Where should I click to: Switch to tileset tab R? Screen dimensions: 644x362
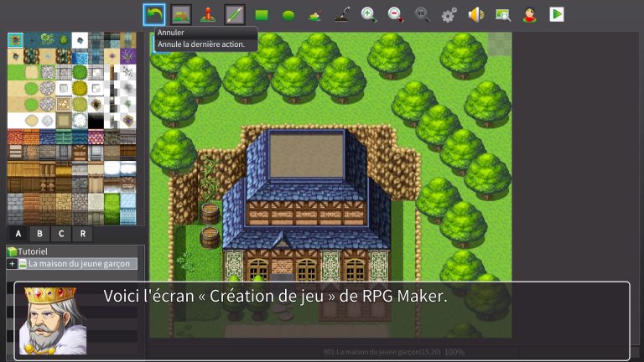click(x=82, y=234)
